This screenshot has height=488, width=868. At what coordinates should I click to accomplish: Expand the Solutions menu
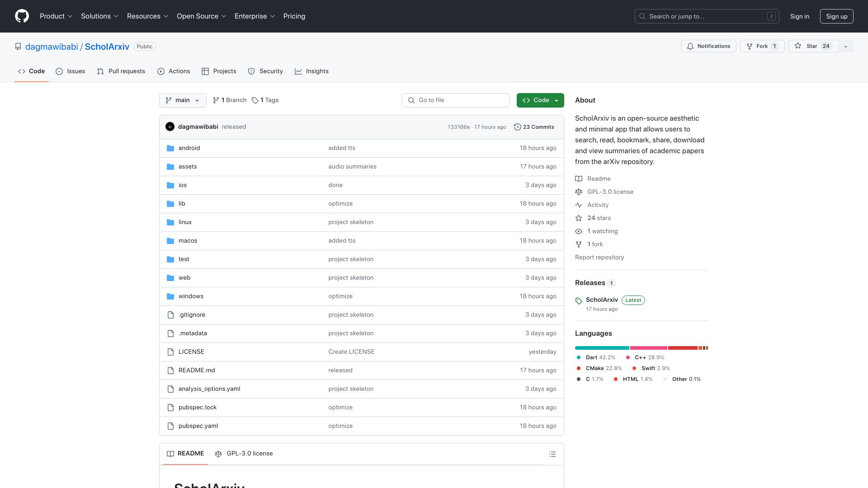click(99, 16)
